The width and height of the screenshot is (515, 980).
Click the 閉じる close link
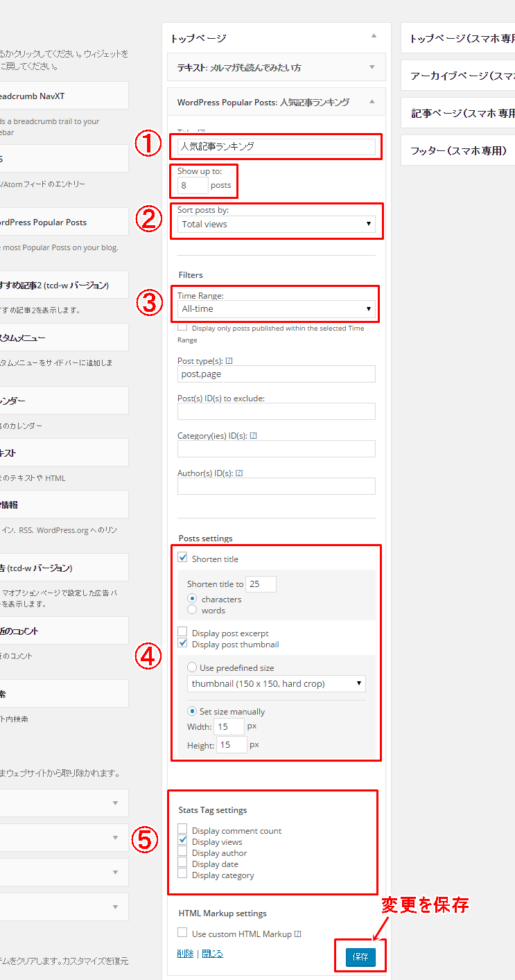pos(213,954)
